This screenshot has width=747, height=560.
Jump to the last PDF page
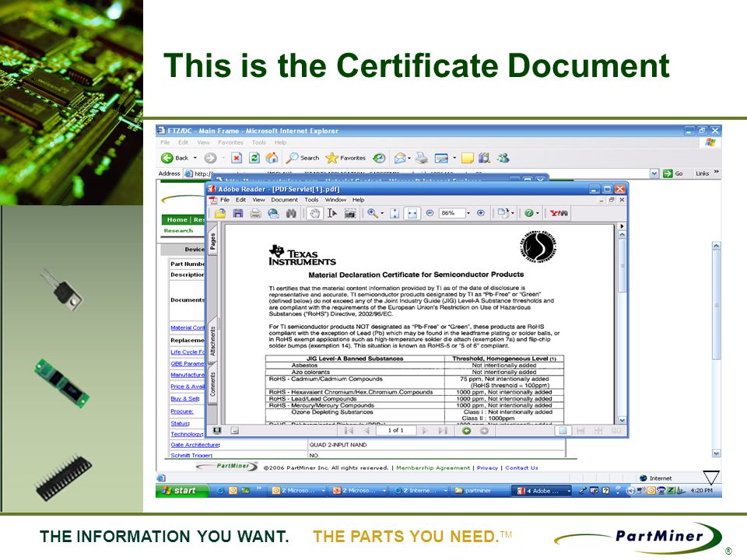pyautogui.click(x=443, y=430)
